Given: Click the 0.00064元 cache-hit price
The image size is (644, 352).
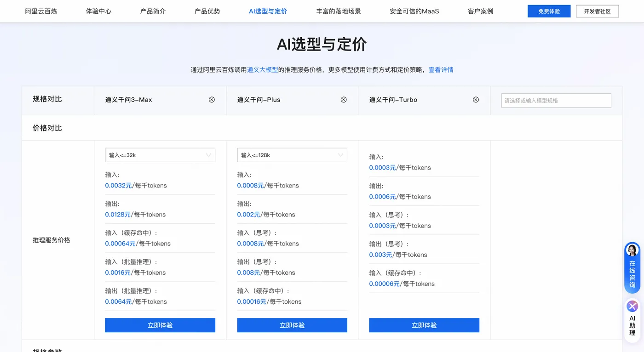Looking at the screenshot, I should coord(121,244).
